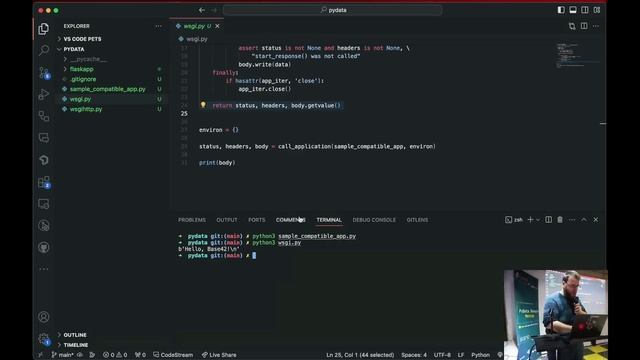
Task: Click the pydata command center search box
Action: (333, 10)
